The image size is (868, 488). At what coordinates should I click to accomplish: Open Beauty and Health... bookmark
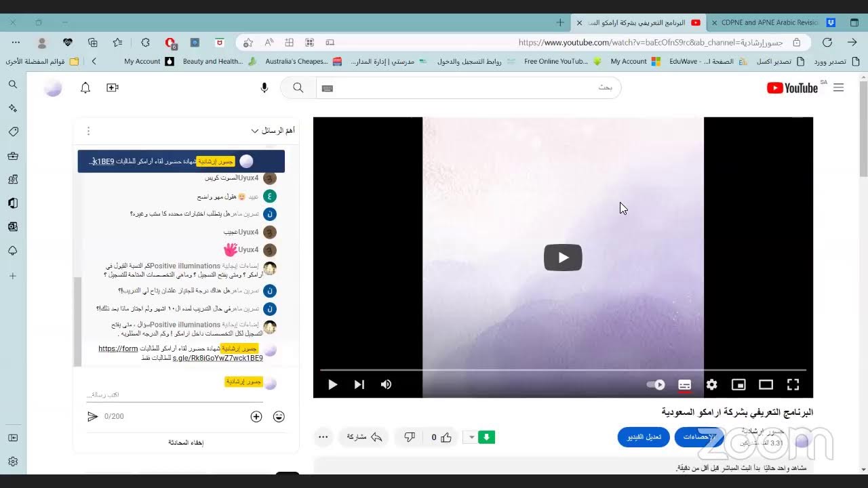(219, 61)
